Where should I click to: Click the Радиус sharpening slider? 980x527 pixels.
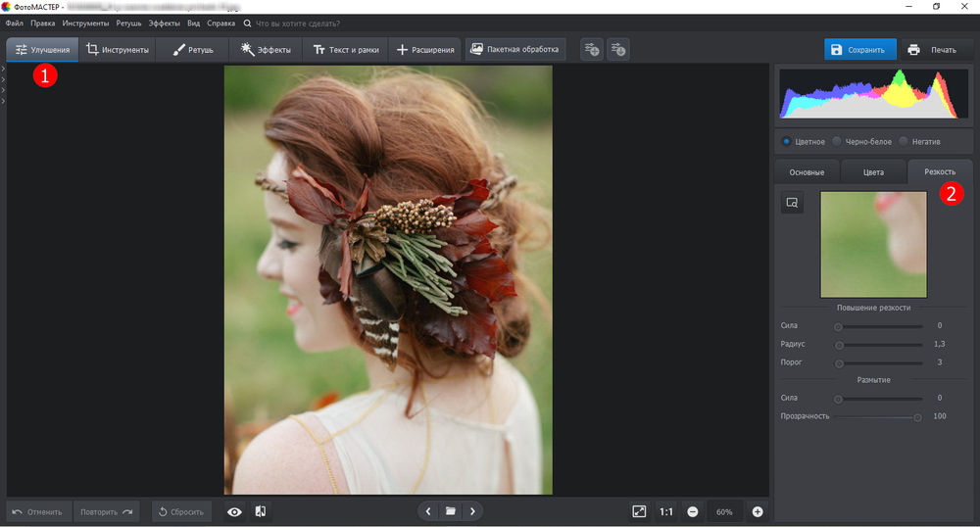click(879, 345)
